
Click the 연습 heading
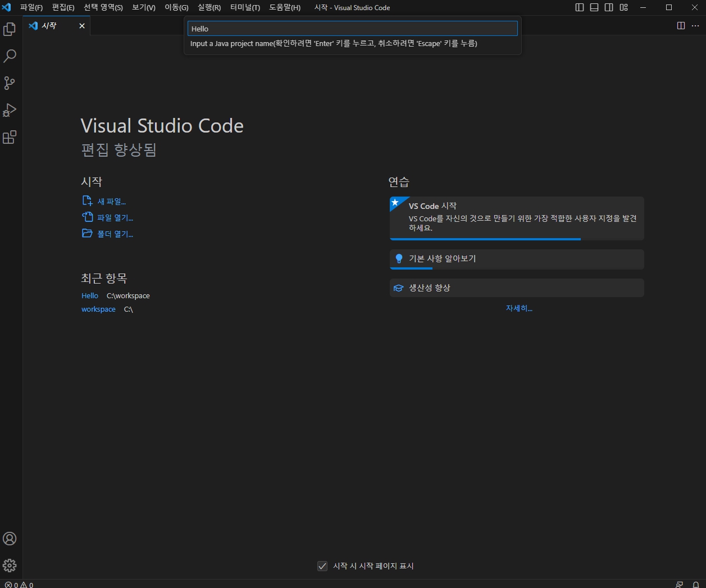click(399, 182)
